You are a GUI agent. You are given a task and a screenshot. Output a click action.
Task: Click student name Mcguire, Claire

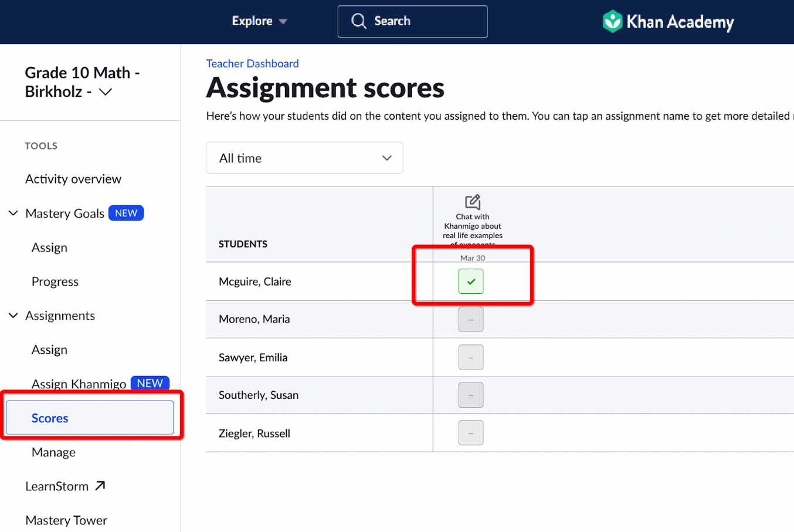click(x=255, y=282)
